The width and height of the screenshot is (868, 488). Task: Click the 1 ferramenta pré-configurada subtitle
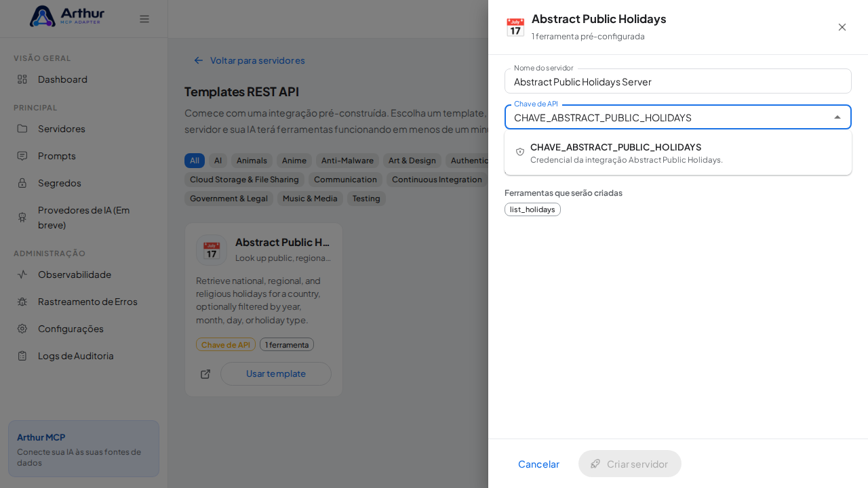[x=588, y=36]
